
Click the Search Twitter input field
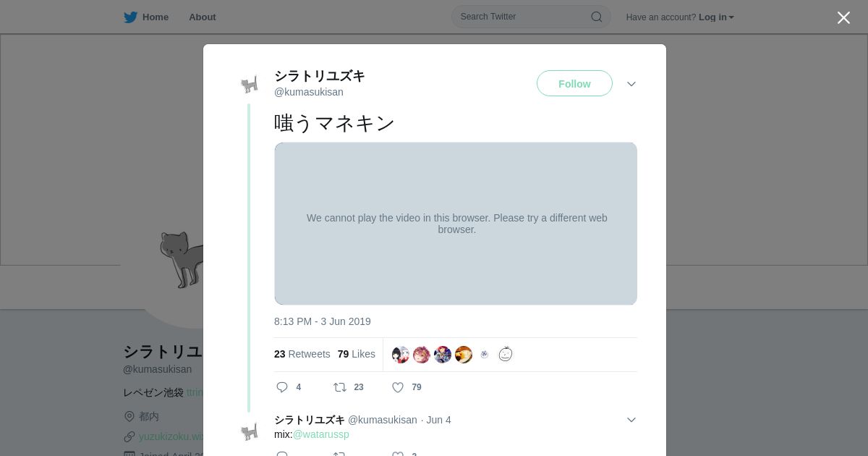[521, 17]
